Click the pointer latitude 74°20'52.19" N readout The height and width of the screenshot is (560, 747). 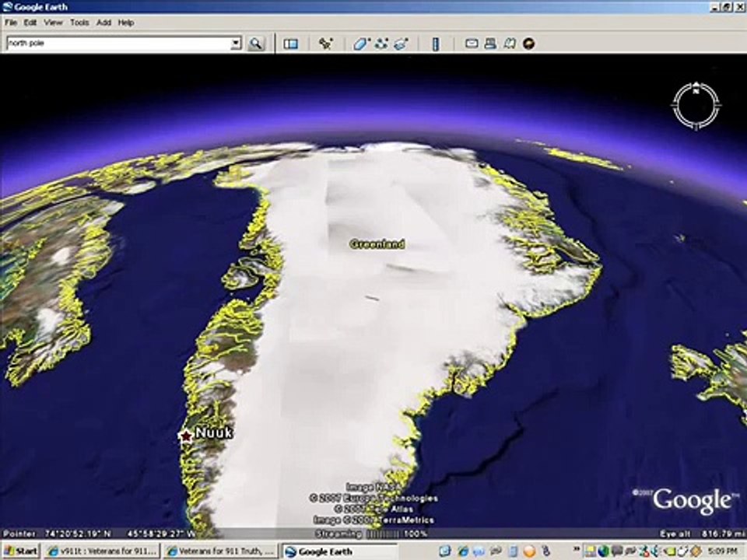point(78,534)
